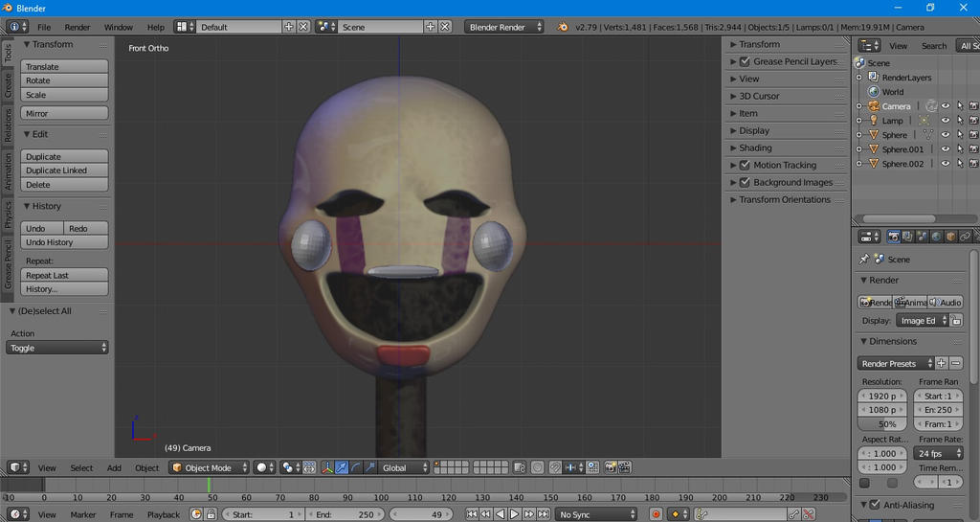Open Object Mode dropdown
The width and height of the screenshot is (980, 522).
[210, 467]
